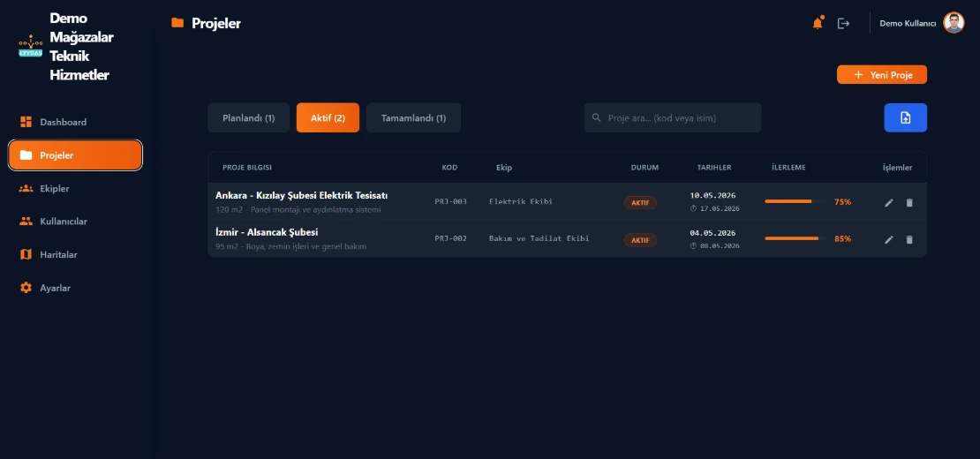The image size is (980, 459).
Task: Click the Yeni Proje button
Action: click(882, 75)
